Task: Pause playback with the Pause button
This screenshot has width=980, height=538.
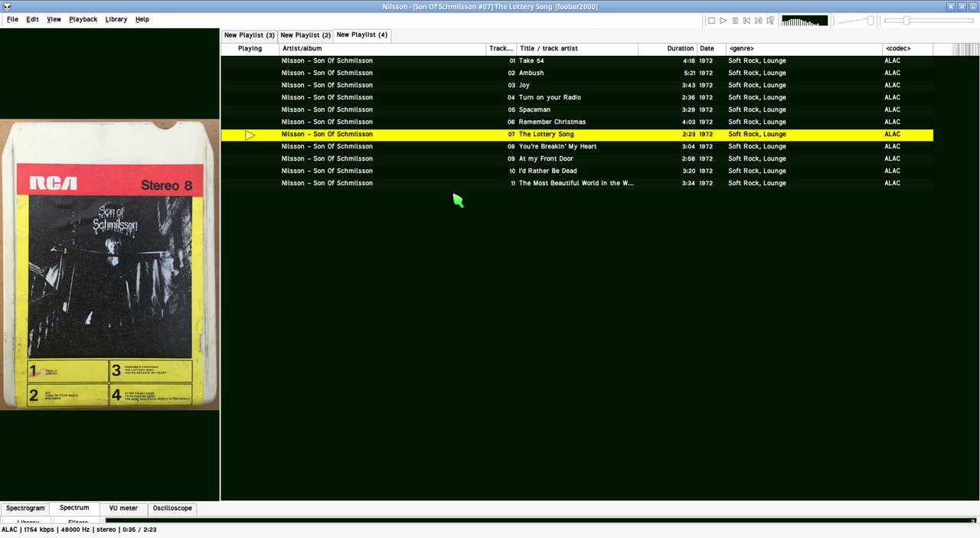Action: click(x=735, y=21)
